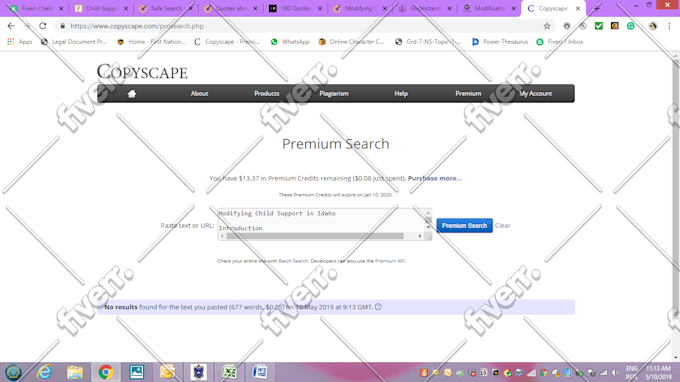Close the Copyscape tab
The image size is (680, 382).
[578, 8]
